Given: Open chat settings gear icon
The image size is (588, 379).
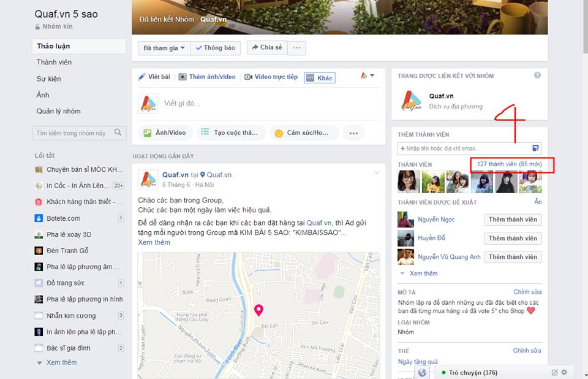Looking at the screenshot, I should [x=564, y=372].
